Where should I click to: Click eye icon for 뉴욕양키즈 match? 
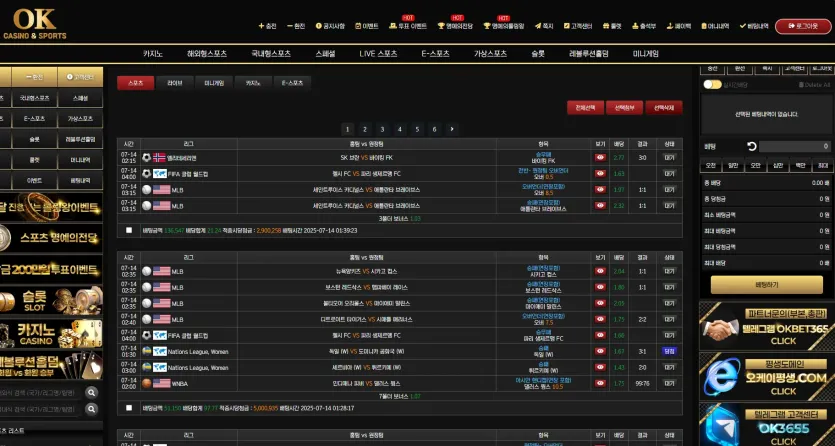(601, 271)
